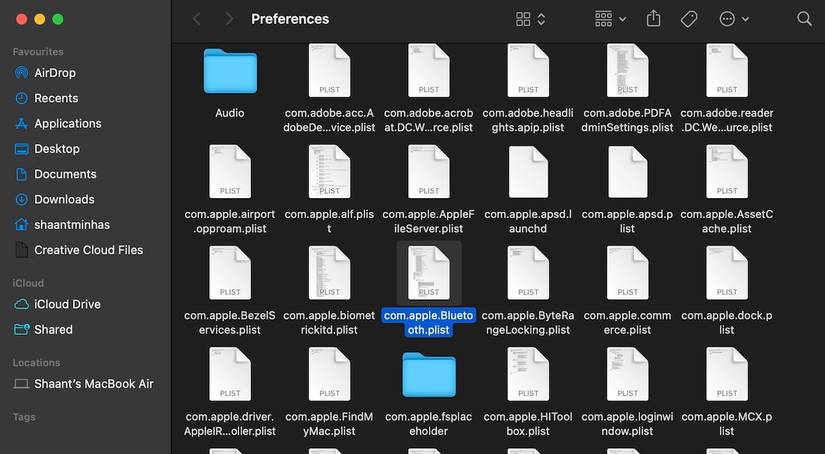Go forward with the forward arrow
The height and width of the screenshot is (454, 825).
click(x=229, y=19)
